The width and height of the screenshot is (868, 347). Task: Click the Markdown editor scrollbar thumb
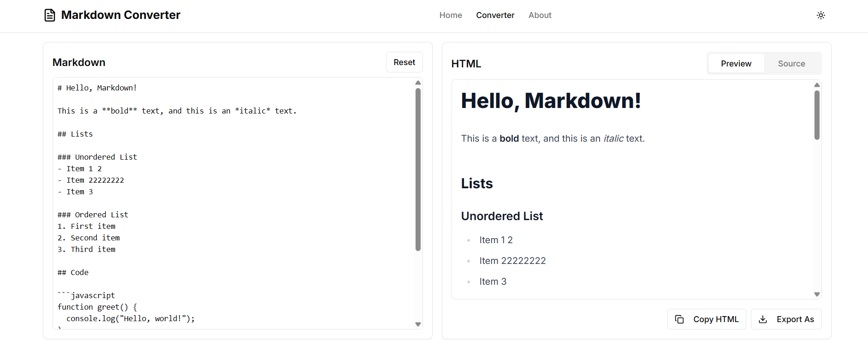[418, 169]
